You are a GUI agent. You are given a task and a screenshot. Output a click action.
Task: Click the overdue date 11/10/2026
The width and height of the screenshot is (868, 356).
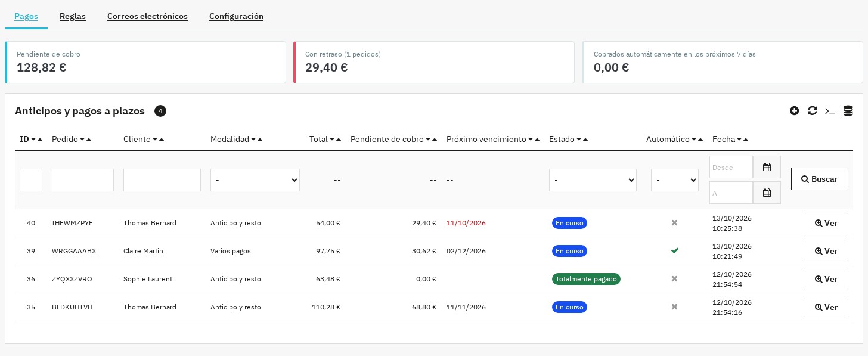pos(466,223)
